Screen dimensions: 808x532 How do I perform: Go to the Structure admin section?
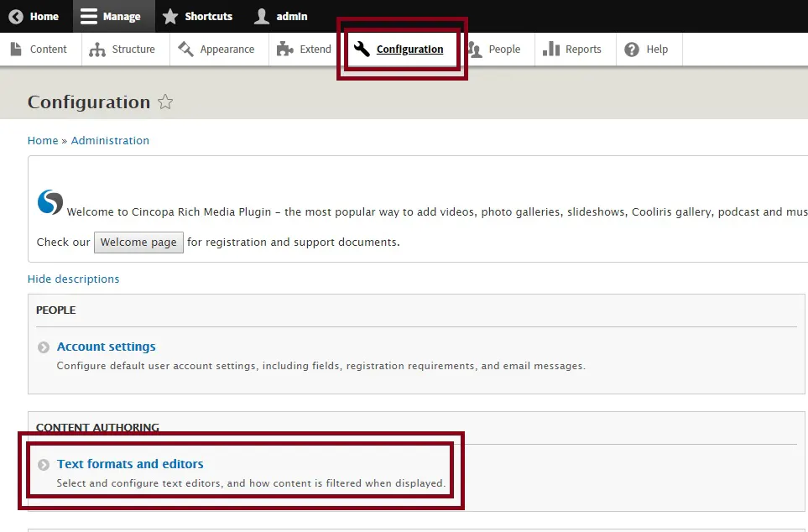(126, 49)
